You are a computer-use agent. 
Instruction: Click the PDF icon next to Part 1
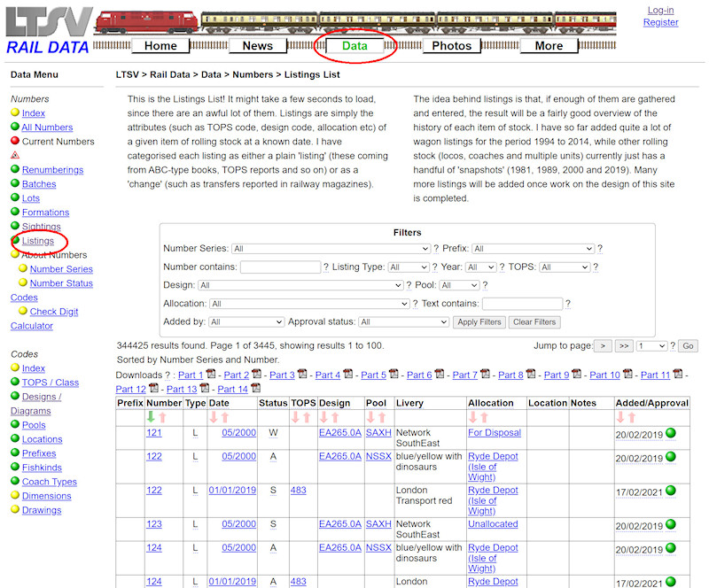(210, 375)
